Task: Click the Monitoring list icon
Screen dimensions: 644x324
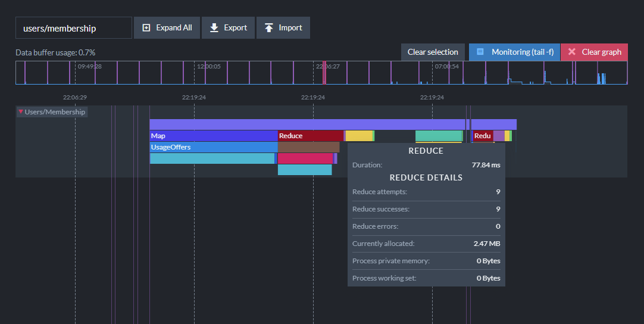Action: point(480,52)
